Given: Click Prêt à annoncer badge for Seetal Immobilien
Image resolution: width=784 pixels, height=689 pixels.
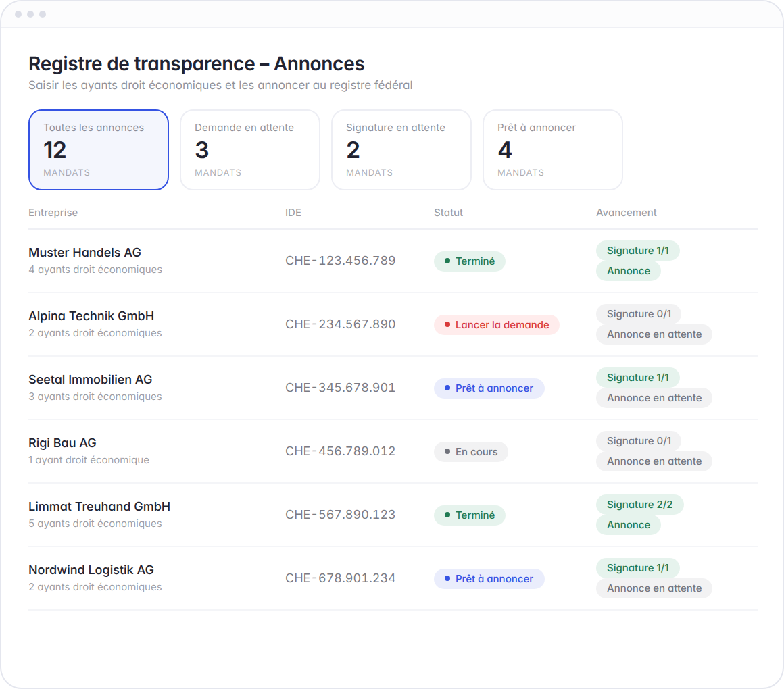Looking at the screenshot, I should coord(489,388).
